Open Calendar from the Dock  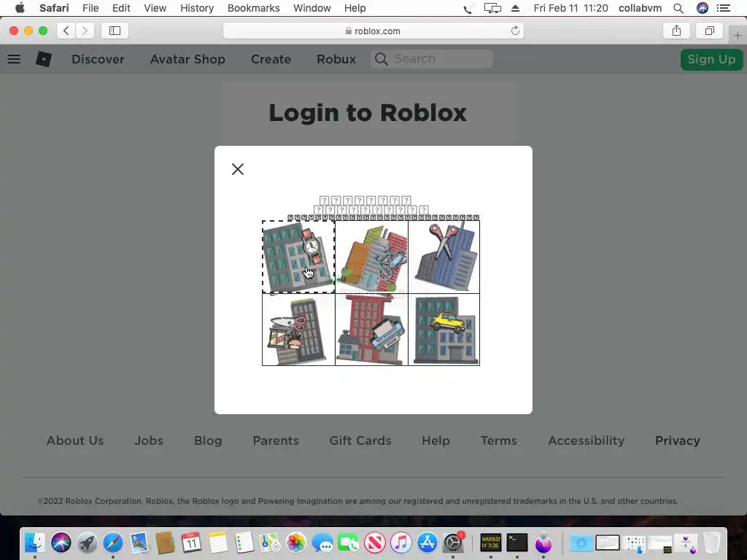pyautogui.click(x=192, y=542)
